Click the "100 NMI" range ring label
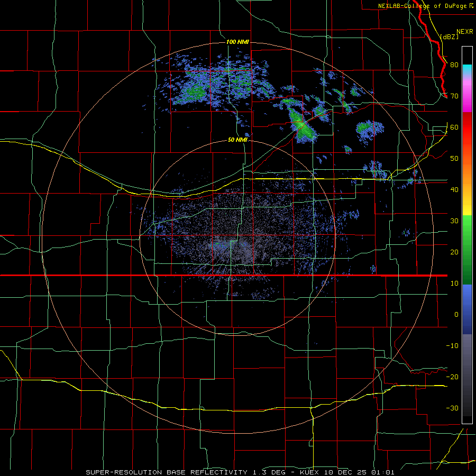Image resolution: width=476 pixels, height=476 pixels. tap(237, 42)
